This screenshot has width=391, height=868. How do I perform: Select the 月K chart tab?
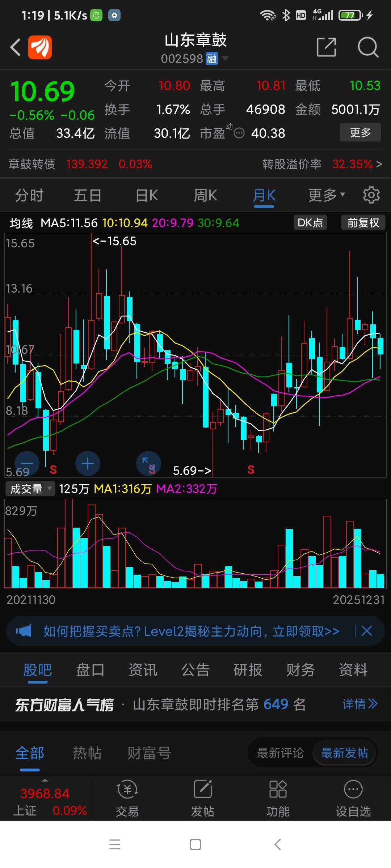tap(264, 195)
